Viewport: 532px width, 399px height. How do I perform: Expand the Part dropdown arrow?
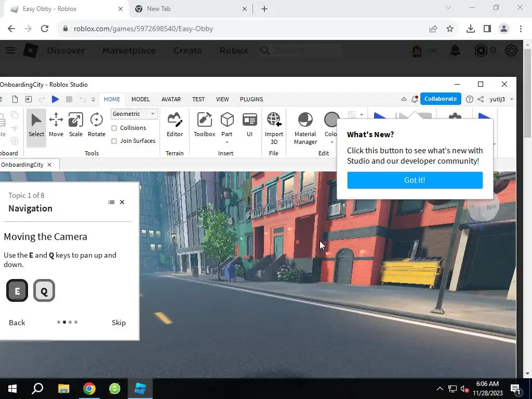click(x=227, y=142)
